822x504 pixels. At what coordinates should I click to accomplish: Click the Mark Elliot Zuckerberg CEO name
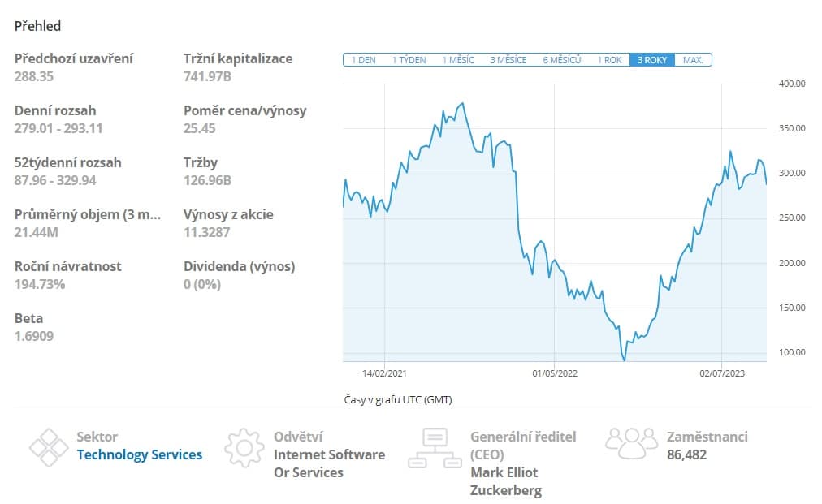pos(505,481)
